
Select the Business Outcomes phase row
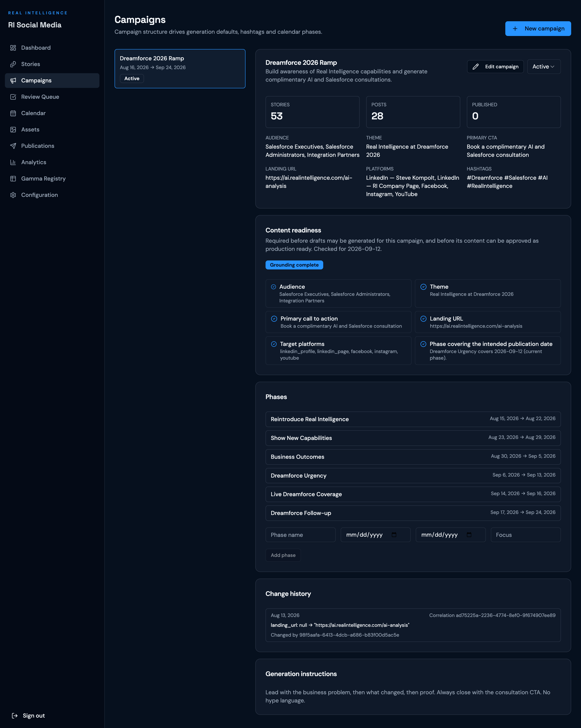(413, 457)
